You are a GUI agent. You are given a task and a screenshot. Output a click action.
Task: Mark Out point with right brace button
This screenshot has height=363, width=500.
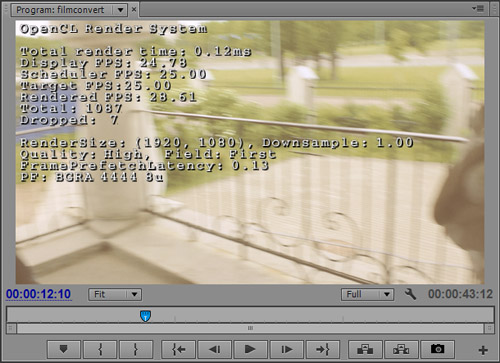[136, 349]
